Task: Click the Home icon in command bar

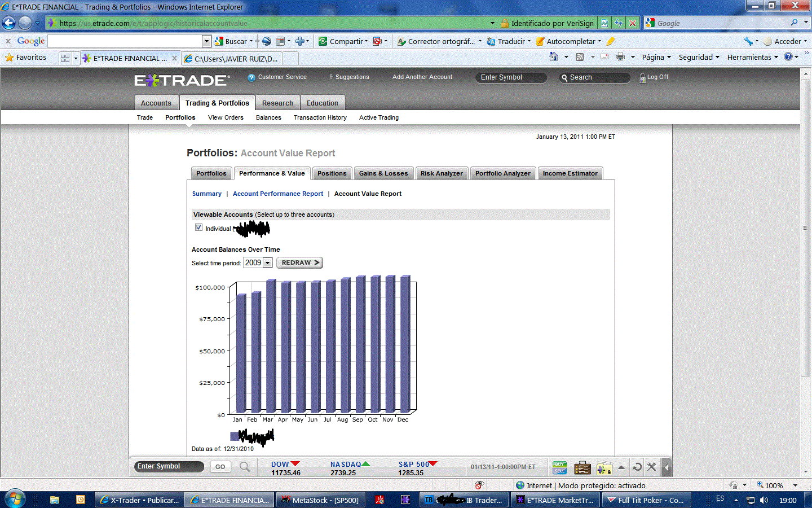Action: tap(554, 56)
